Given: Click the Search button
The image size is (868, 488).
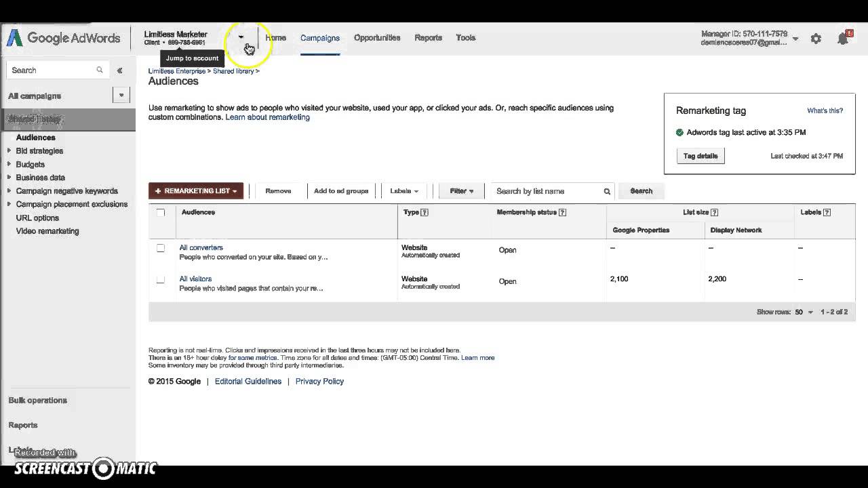Looking at the screenshot, I should (642, 191).
